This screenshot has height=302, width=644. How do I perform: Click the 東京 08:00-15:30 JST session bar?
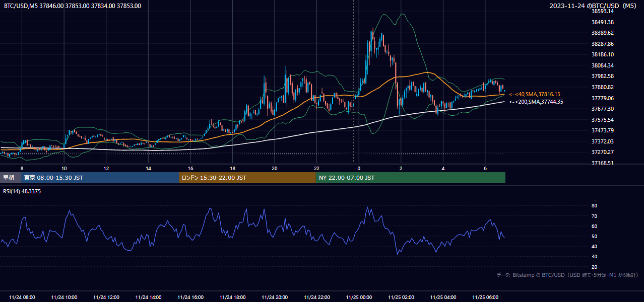pos(100,178)
